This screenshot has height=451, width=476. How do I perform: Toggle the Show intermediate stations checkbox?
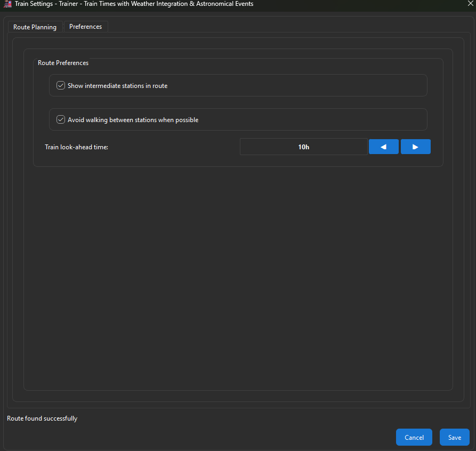61,85
